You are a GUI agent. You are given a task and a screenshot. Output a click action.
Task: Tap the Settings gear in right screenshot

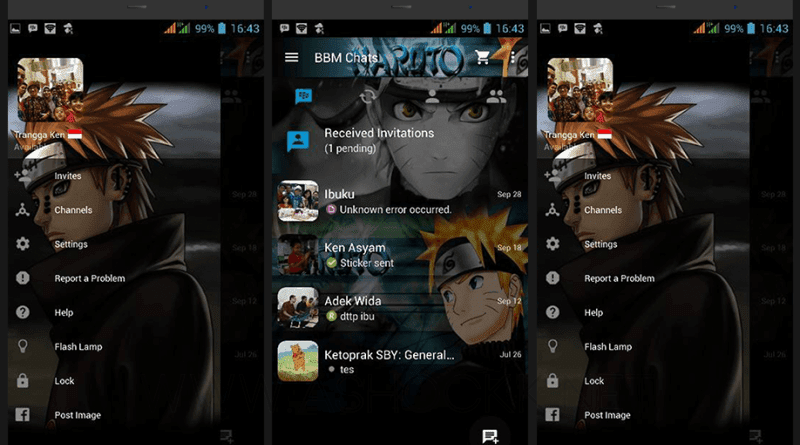(553, 244)
